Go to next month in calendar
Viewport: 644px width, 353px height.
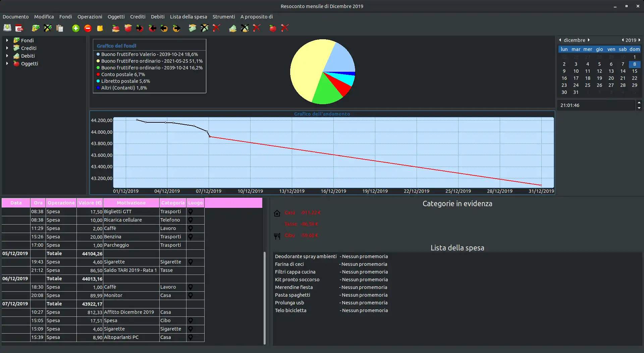(x=589, y=40)
